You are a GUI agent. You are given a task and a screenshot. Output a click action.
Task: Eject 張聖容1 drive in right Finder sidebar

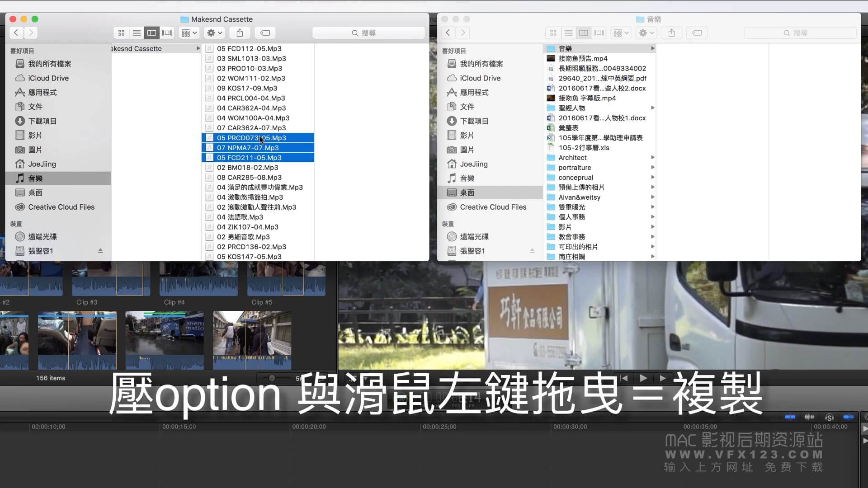tap(532, 251)
